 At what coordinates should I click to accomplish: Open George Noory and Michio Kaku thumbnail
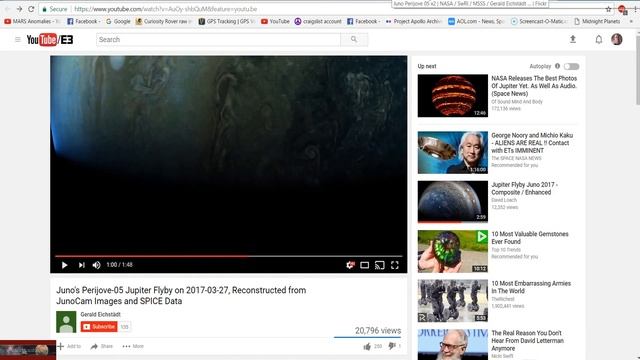point(452,152)
